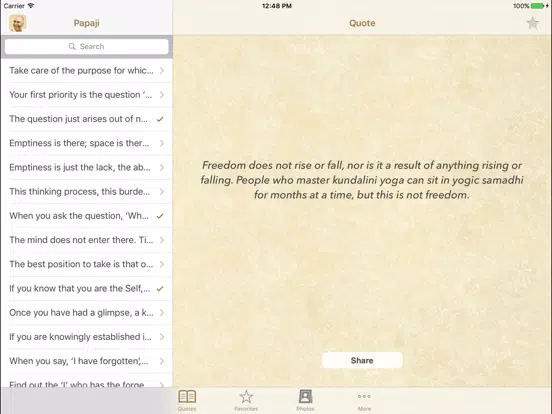Screen dimensions: 552x414
Task: Click checkmark on 'If you know that you are' row
Action: point(160,289)
